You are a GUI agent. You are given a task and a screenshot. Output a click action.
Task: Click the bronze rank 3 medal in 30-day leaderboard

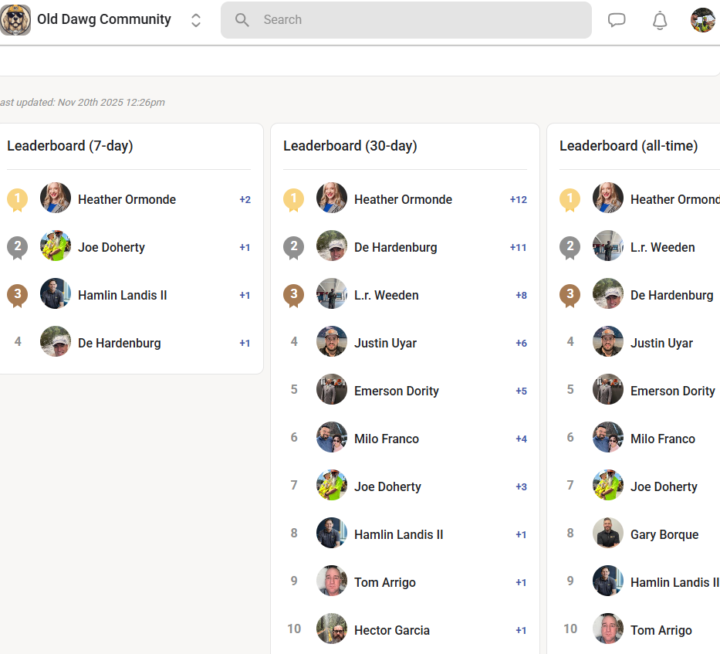293,295
